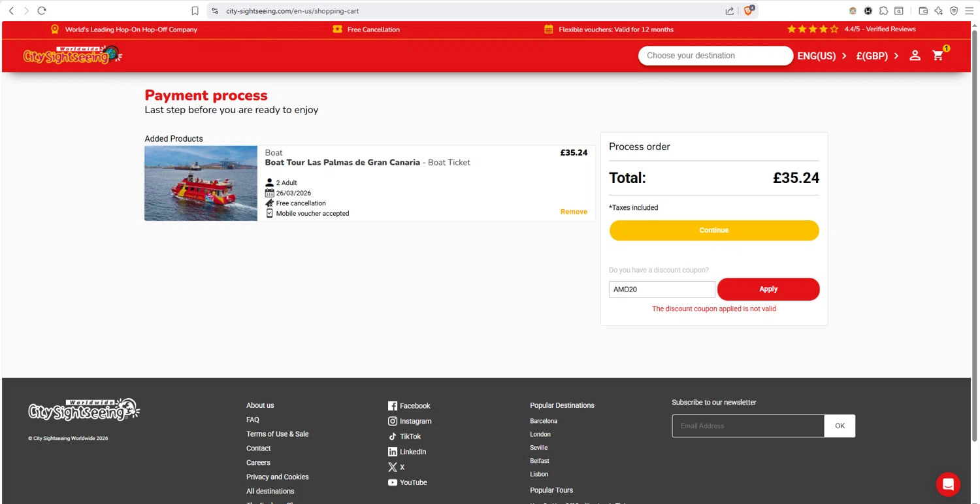
Task: Open Brave Shields lion icon
Action: 749,10
